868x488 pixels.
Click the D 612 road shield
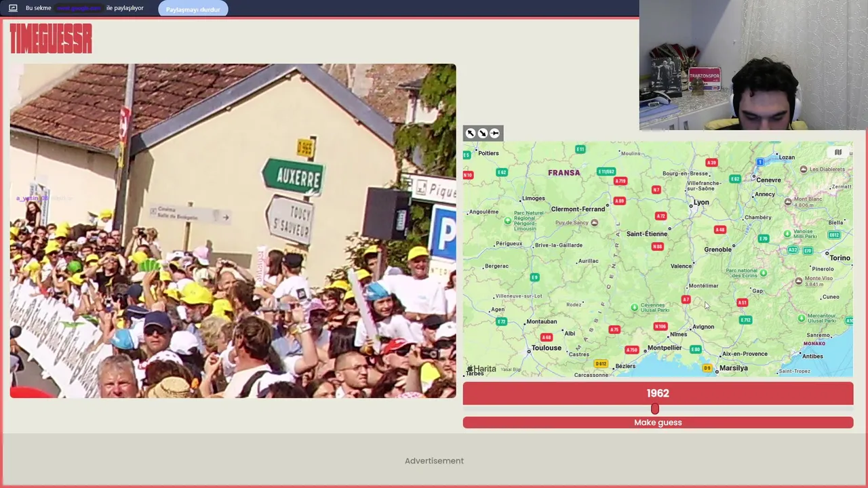601,364
